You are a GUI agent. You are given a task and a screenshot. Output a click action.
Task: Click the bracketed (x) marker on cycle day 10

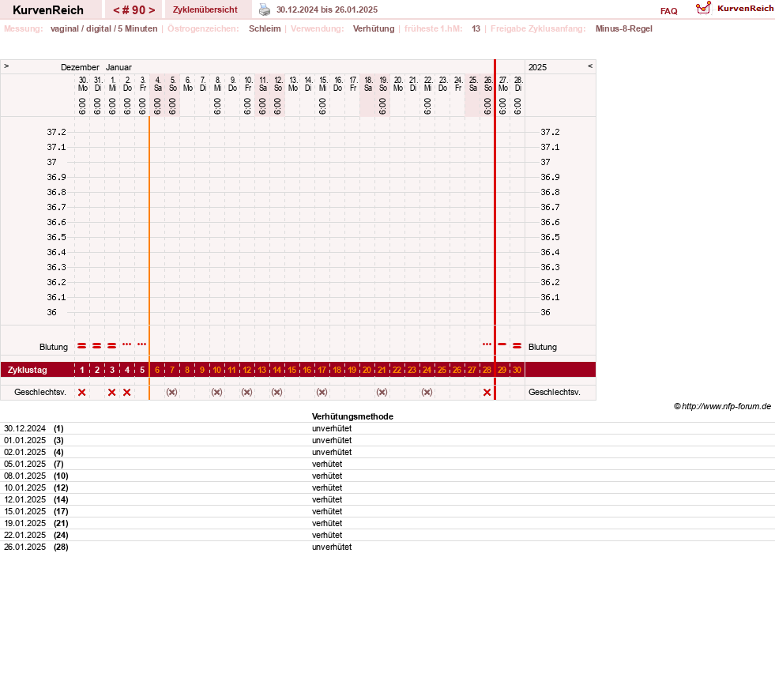tap(216, 392)
